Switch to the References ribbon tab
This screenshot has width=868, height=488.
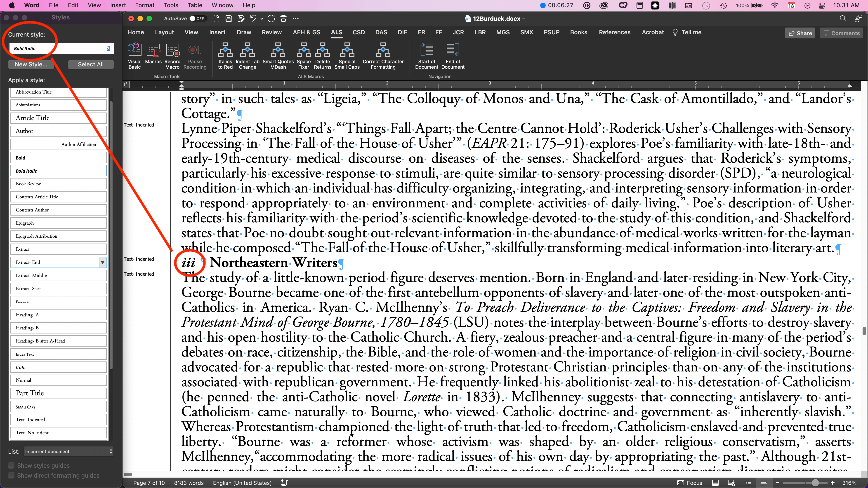[614, 32]
